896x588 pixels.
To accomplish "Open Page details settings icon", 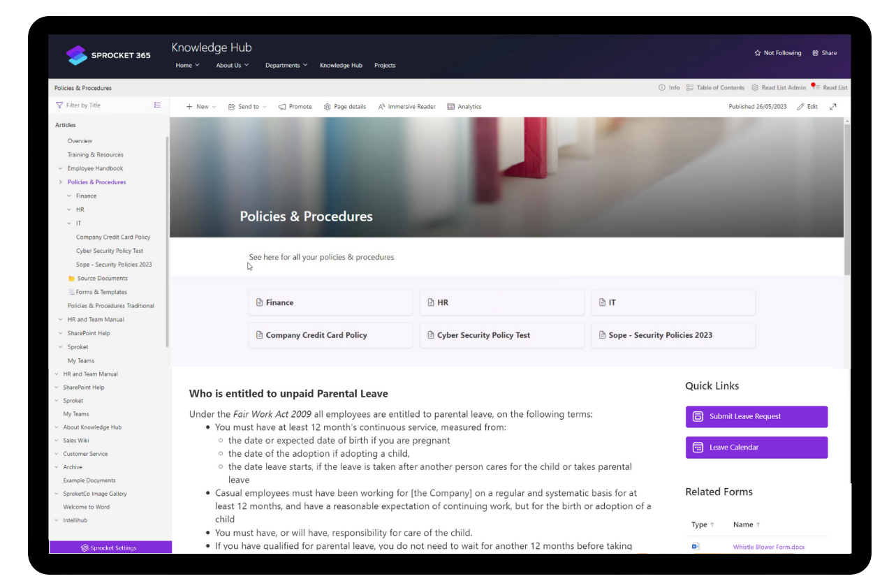I will [x=326, y=106].
